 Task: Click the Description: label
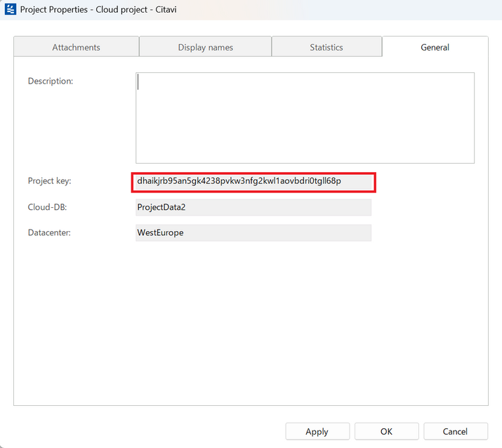pyautogui.click(x=51, y=81)
